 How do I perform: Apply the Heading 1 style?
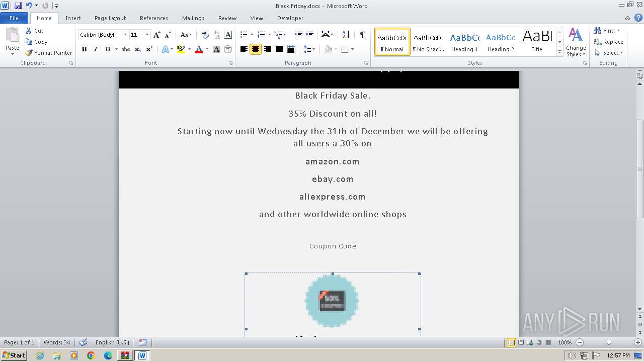464,42
